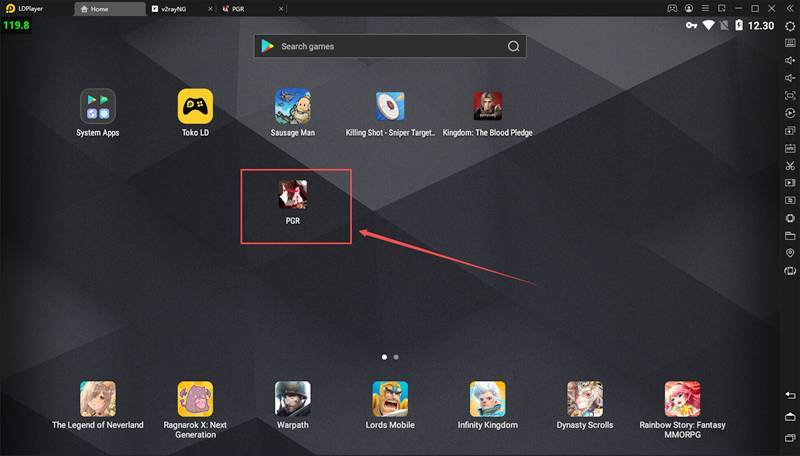Image resolution: width=800 pixels, height=456 pixels.
Task: Click the volume up sidebar icon
Action: [x=790, y=61]
